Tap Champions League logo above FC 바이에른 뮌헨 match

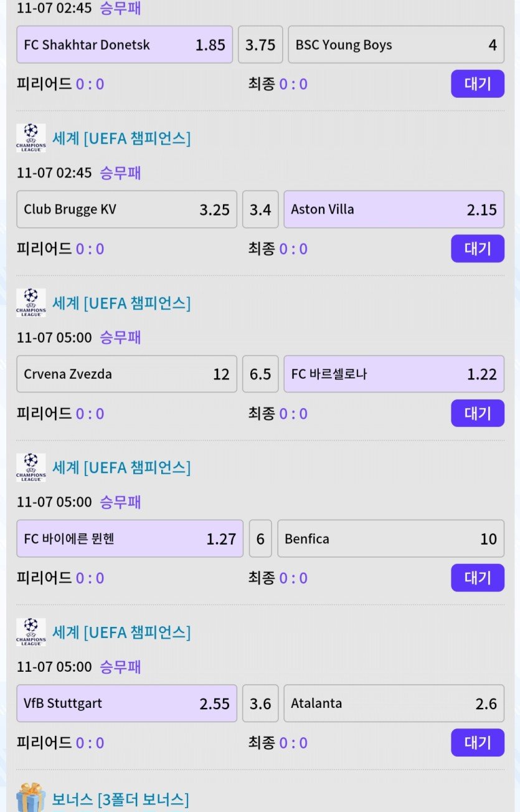tap(31, 467)
